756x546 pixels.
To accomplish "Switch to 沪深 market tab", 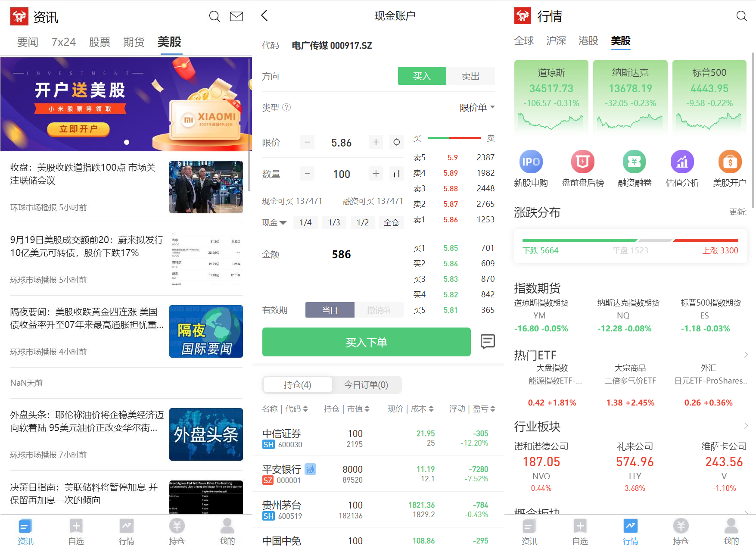I will point(556,41).
